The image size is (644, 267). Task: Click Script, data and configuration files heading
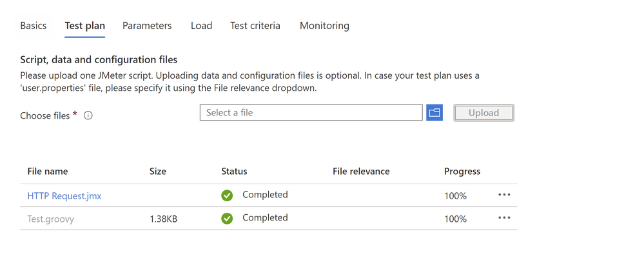tap(99, 60)
